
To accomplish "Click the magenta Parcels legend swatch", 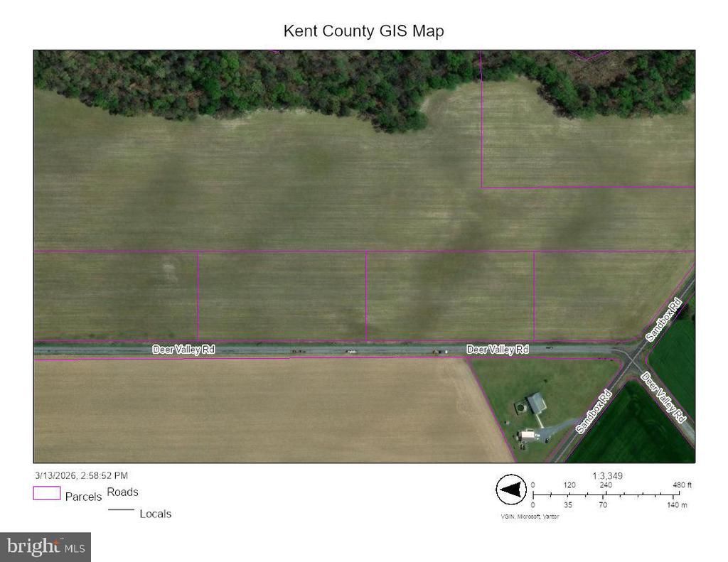I will [x=46, y=493].
